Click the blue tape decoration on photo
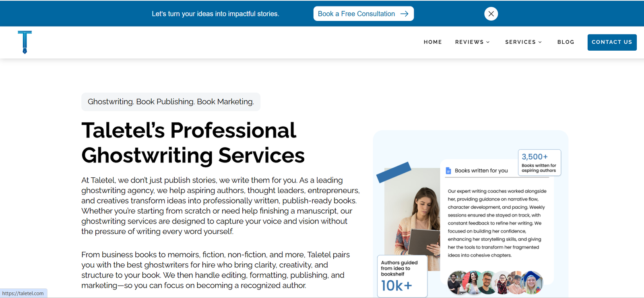This screenshot has height=298, width=644. (394, 172)
